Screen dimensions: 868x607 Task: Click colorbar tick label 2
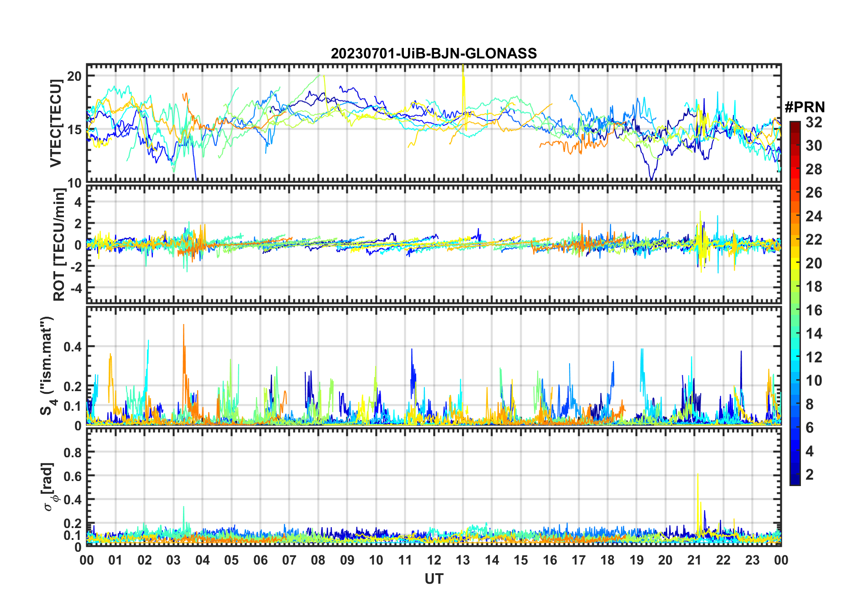pyautogui.click(x=810, y=474)
